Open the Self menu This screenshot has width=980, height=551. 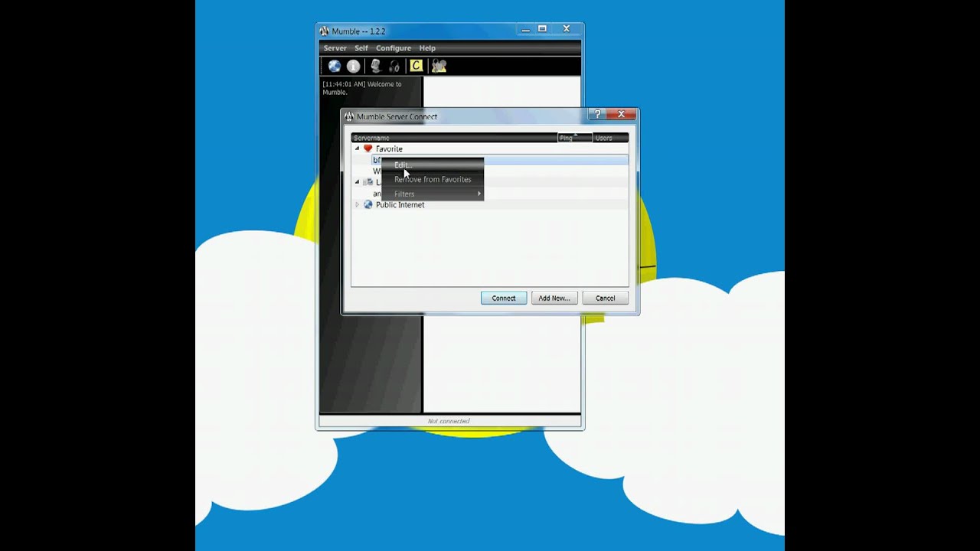click(361, 48)
